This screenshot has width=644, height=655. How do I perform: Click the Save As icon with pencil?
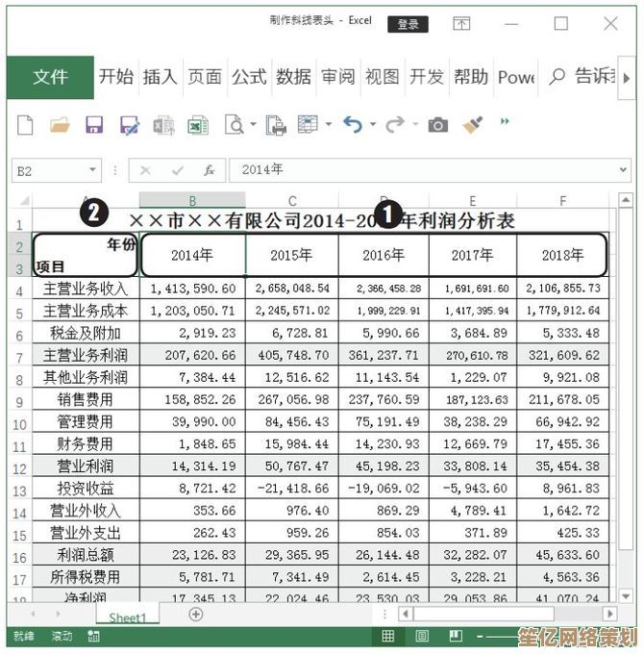129,125
